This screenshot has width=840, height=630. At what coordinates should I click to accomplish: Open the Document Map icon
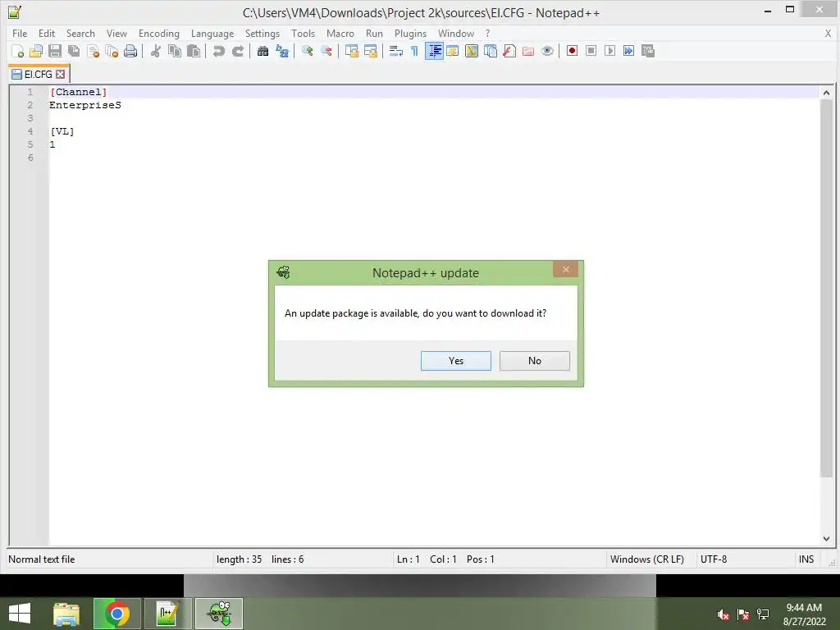(x=472, y=51)
